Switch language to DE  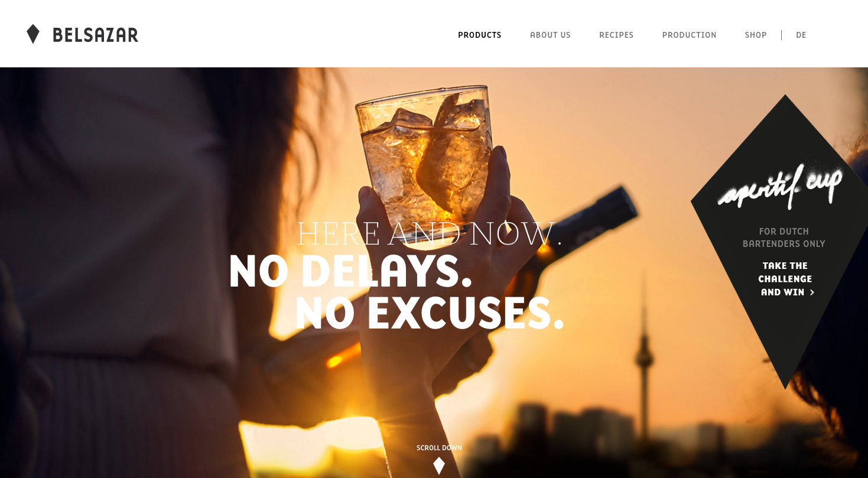(x=801, y=35)
